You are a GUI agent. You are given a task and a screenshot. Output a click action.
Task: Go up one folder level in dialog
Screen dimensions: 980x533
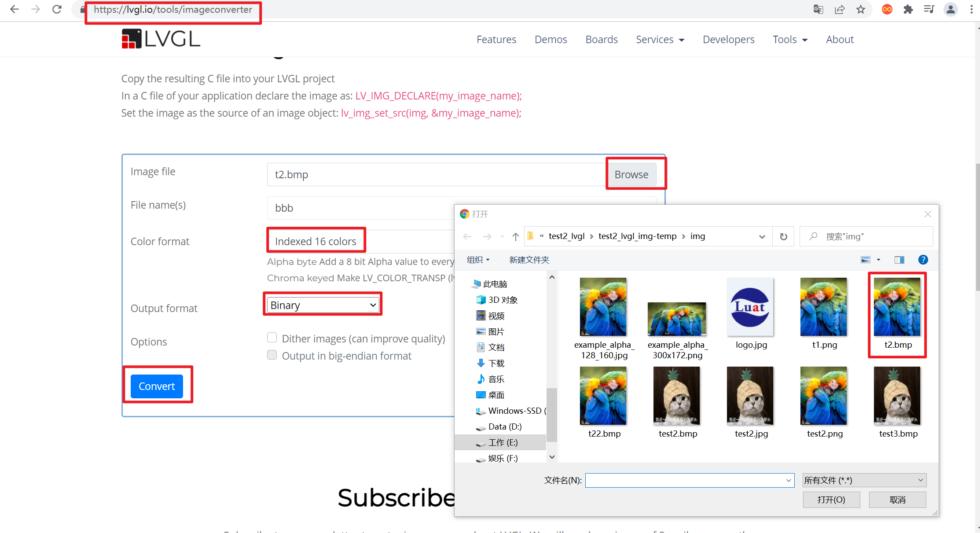516,236
